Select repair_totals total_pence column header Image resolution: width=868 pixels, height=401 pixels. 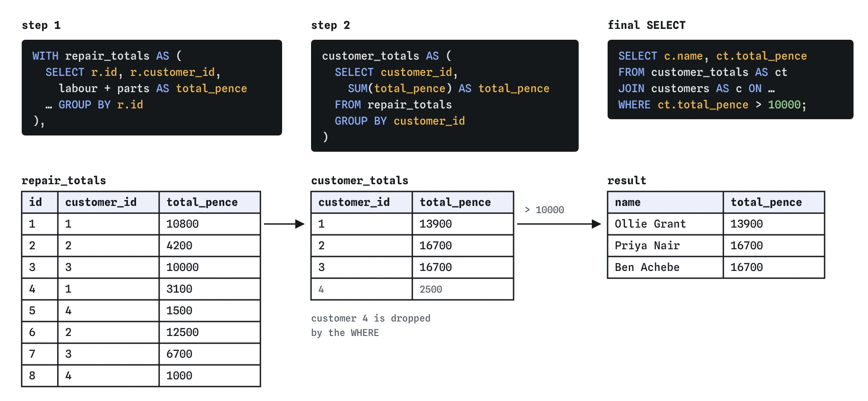(x=210, y=202)
